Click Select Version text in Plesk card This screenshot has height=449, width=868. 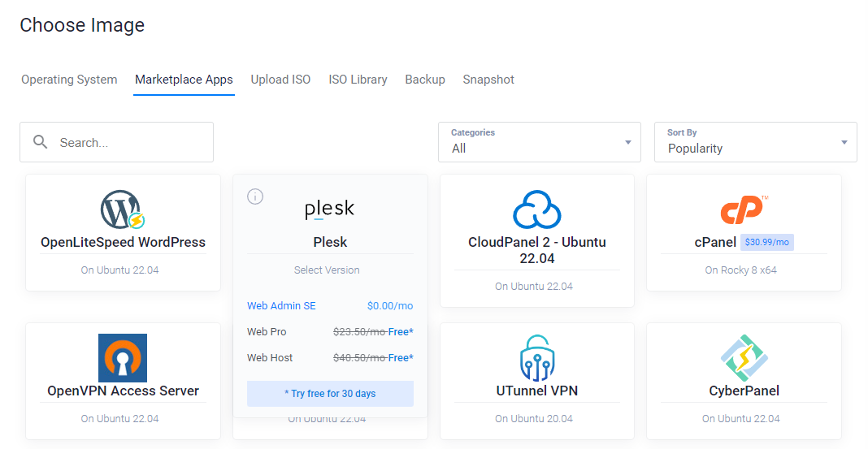pos(327,270)
